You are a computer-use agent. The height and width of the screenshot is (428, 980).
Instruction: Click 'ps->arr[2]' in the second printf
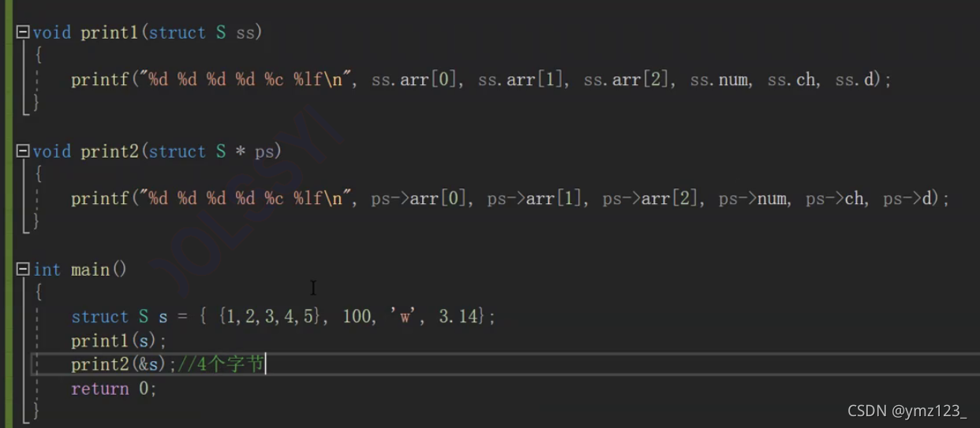(x=651, y=199)
